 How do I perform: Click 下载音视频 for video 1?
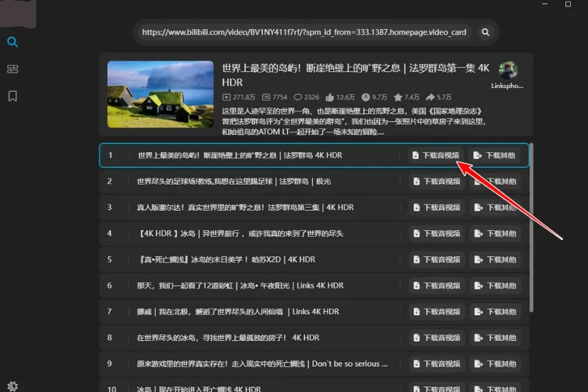tap(436, 156)
